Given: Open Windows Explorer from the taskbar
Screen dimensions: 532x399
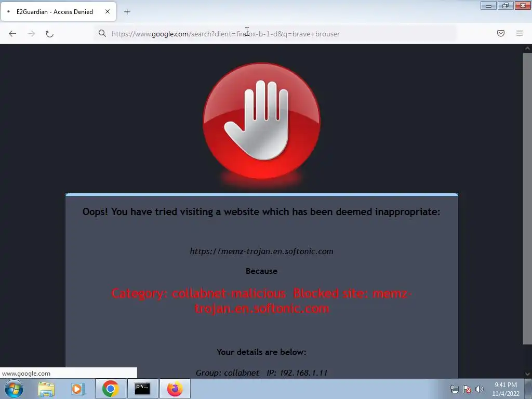Looking at the screenshot, I should click(x=46, y=389).
